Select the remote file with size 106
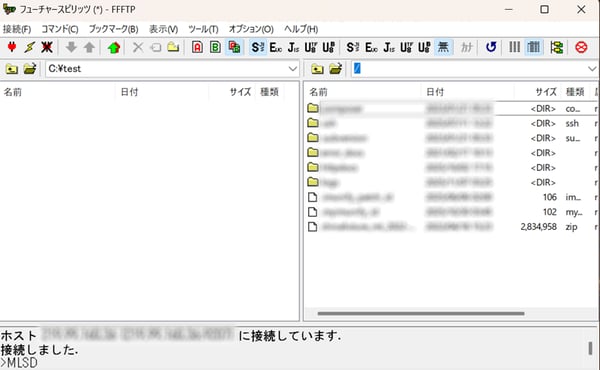 click(x=451, y=197)
